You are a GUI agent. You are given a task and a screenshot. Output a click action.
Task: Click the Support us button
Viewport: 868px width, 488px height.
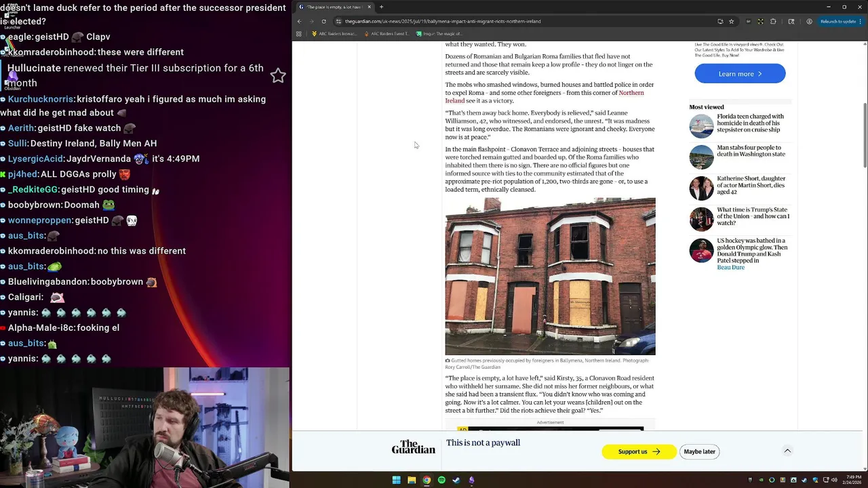(639, 451)
